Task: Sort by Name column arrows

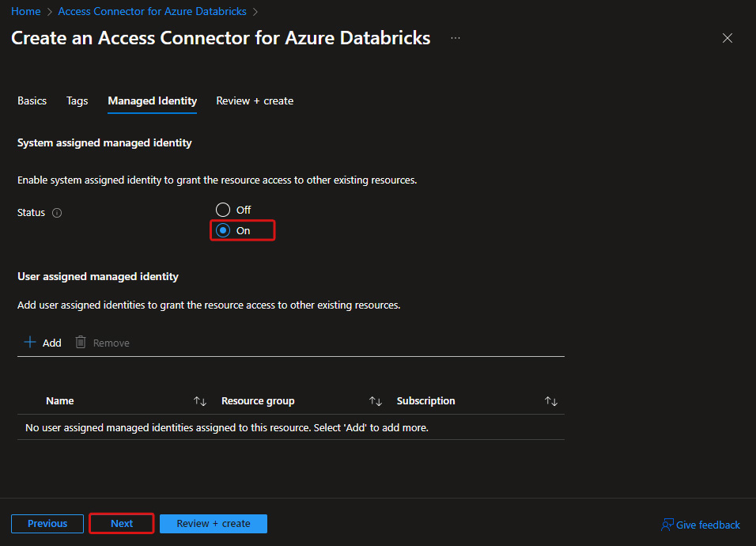Action: 200,401
